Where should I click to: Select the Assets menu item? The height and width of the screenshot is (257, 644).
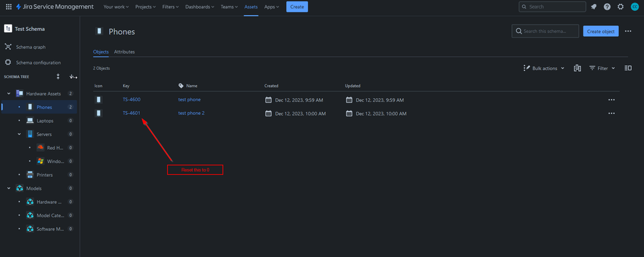point(251,6)
